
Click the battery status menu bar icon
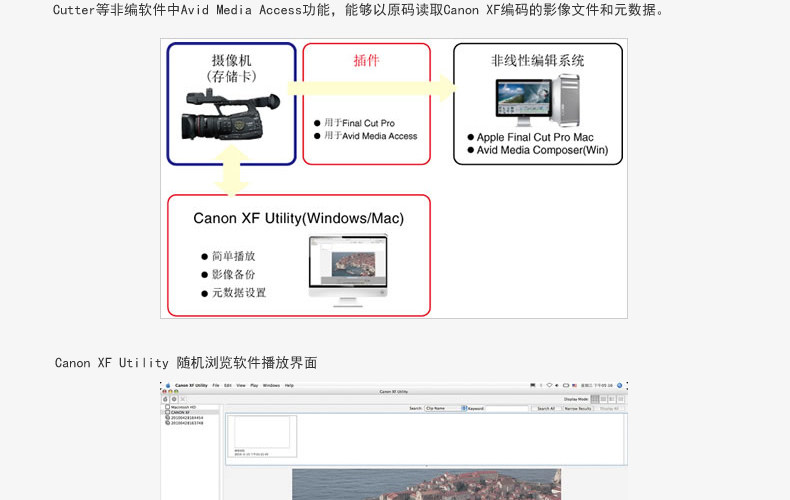click(566, 386)
